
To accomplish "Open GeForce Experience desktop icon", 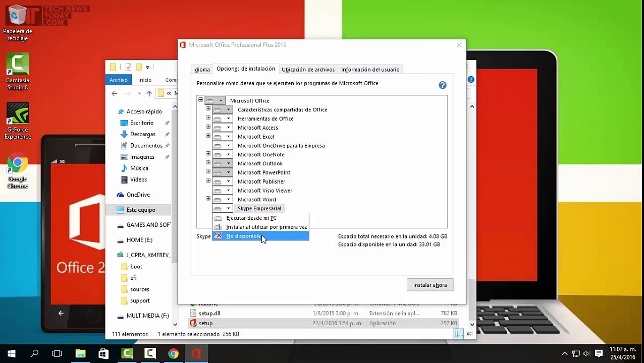I will coord(17,122).
